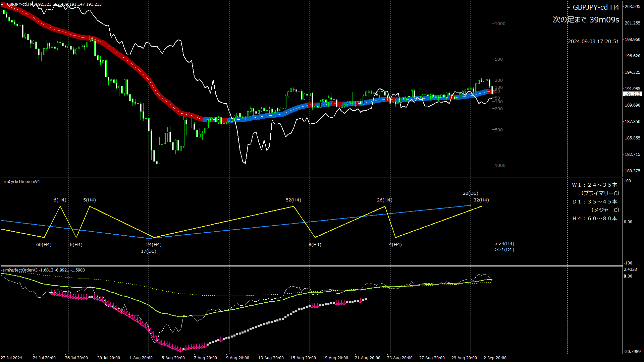Click the >>4(H4) projection label
Screen dimensions: 644x362
(504, 244)
